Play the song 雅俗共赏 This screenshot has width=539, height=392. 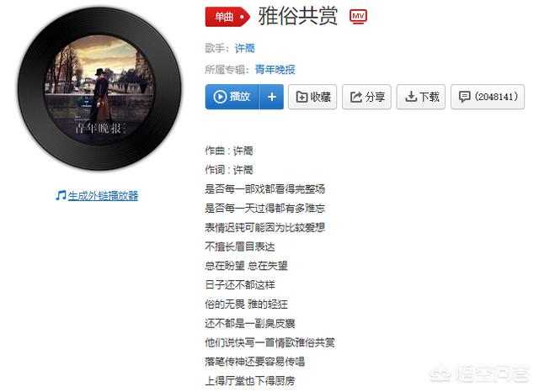[232, 97]
